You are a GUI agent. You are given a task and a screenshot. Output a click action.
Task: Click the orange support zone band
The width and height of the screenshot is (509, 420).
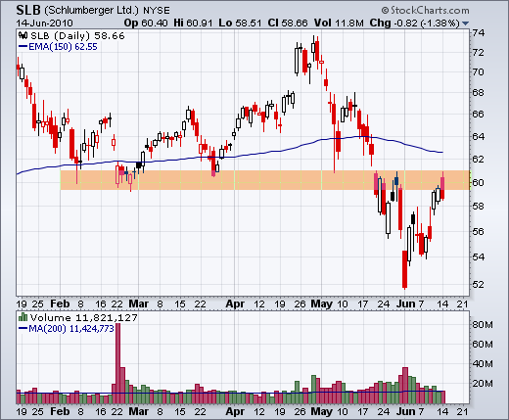265,180
